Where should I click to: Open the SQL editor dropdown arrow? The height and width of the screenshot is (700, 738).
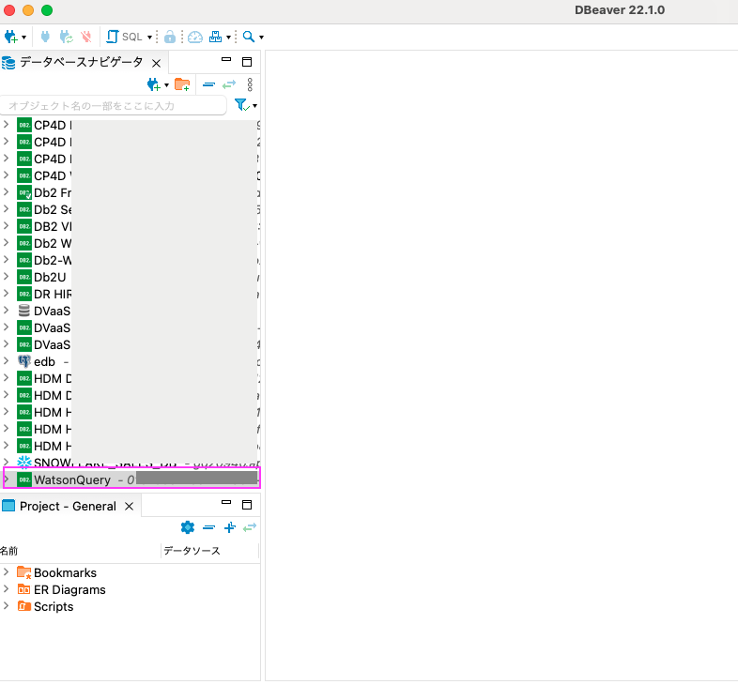[149, 38]
